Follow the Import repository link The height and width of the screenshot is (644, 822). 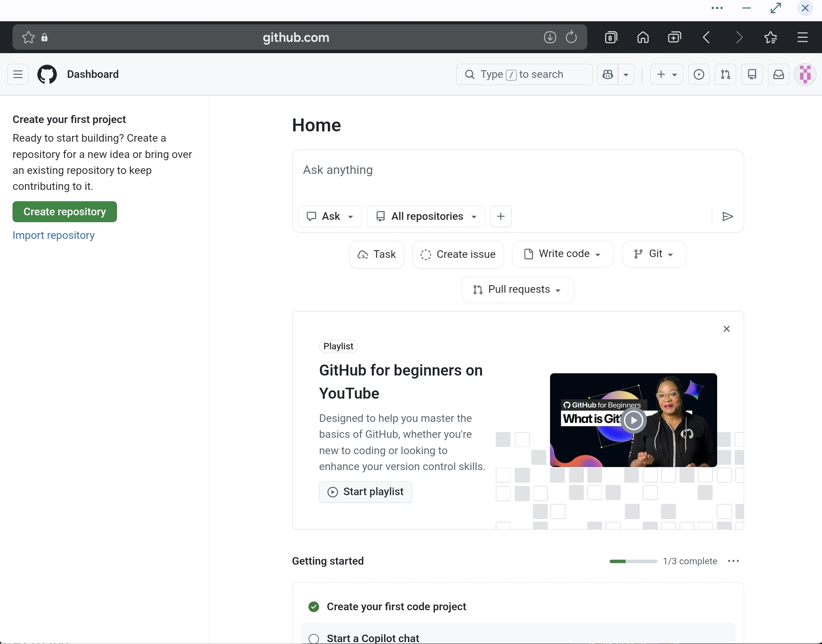[x=54, y=235]
